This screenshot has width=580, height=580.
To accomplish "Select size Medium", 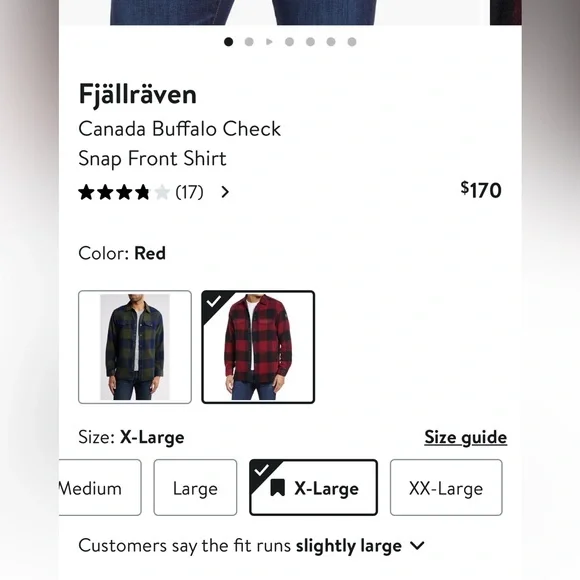I will pos(100,488).
